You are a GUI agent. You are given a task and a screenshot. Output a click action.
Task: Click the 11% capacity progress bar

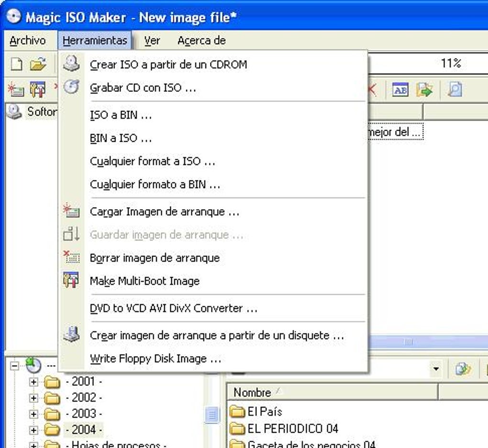(x=428, y=64)
